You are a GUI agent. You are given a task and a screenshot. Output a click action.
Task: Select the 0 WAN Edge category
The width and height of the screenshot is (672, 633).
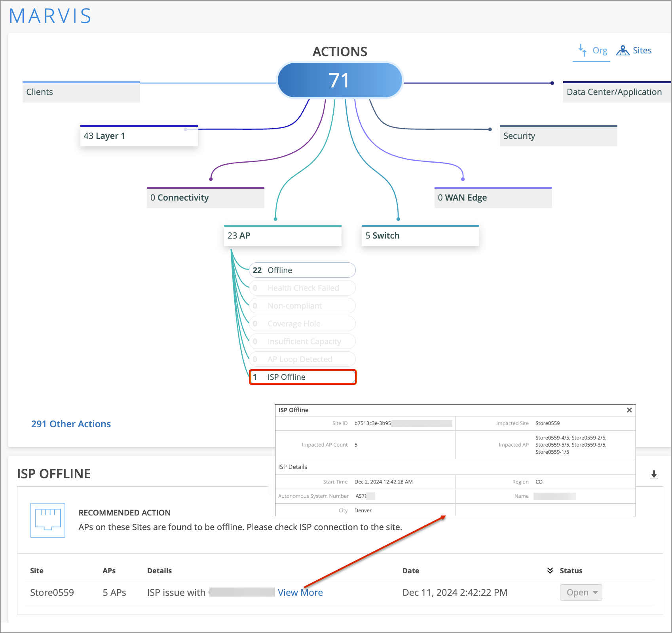(493, 197)
